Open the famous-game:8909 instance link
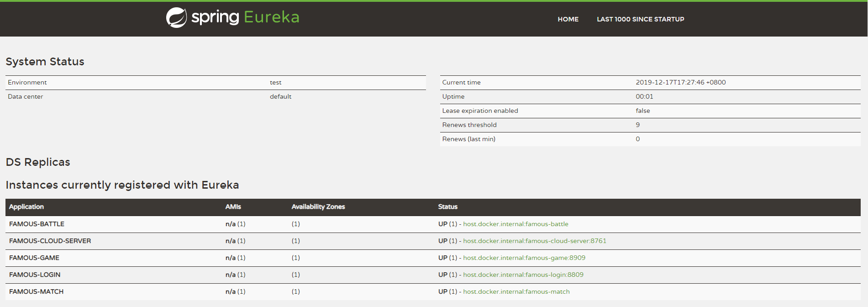The height and width of the screenshot is (307, 868). tap(524, 258)
